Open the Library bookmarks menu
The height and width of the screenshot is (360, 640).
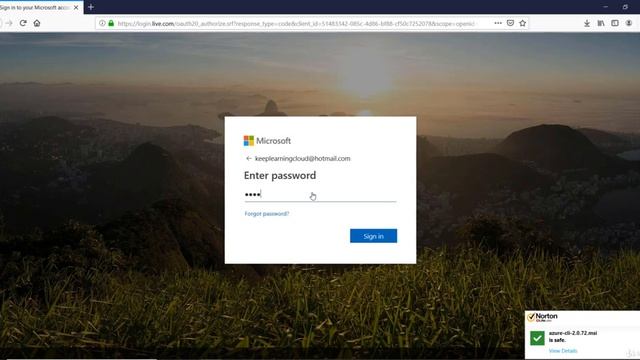tap(601, 23)
